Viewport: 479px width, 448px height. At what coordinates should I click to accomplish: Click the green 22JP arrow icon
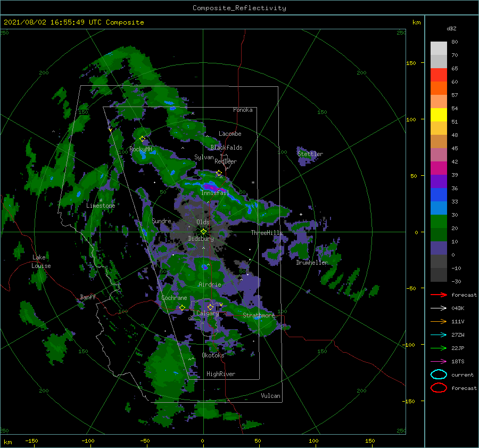tap(439, 348)
